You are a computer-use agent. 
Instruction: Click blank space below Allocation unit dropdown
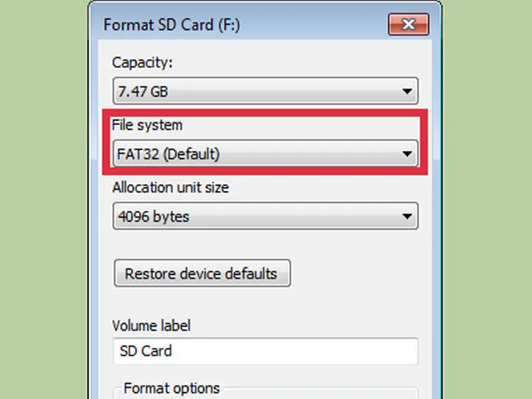tap(266, 243)
